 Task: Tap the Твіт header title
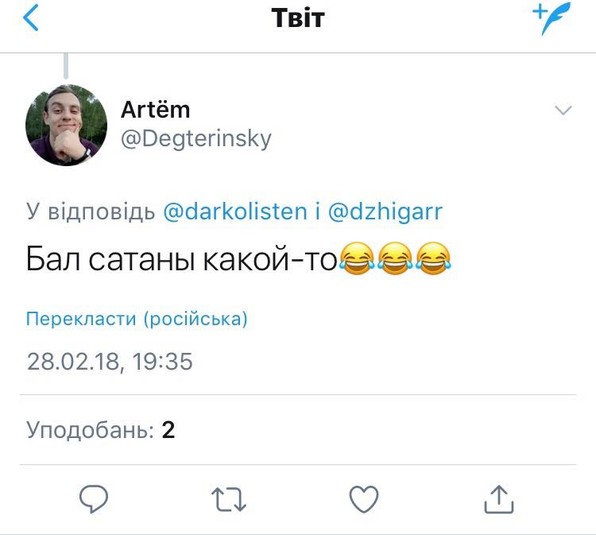tap(298, 18)
